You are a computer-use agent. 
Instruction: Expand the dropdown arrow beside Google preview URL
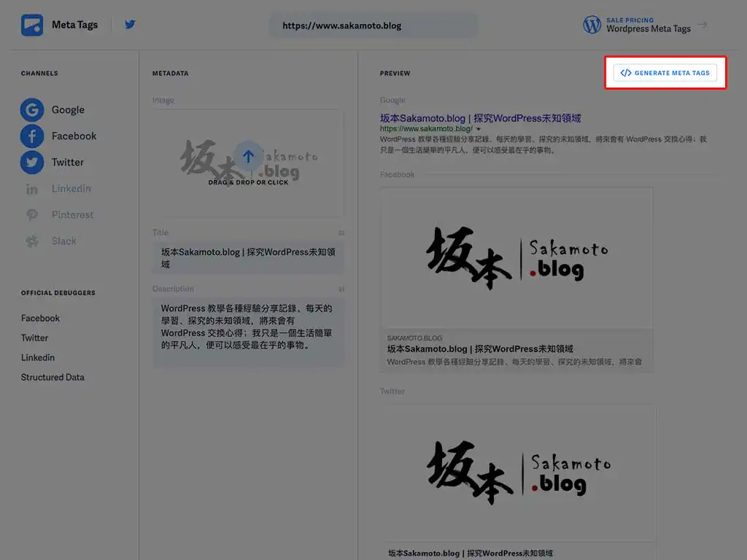click(479, 129)
